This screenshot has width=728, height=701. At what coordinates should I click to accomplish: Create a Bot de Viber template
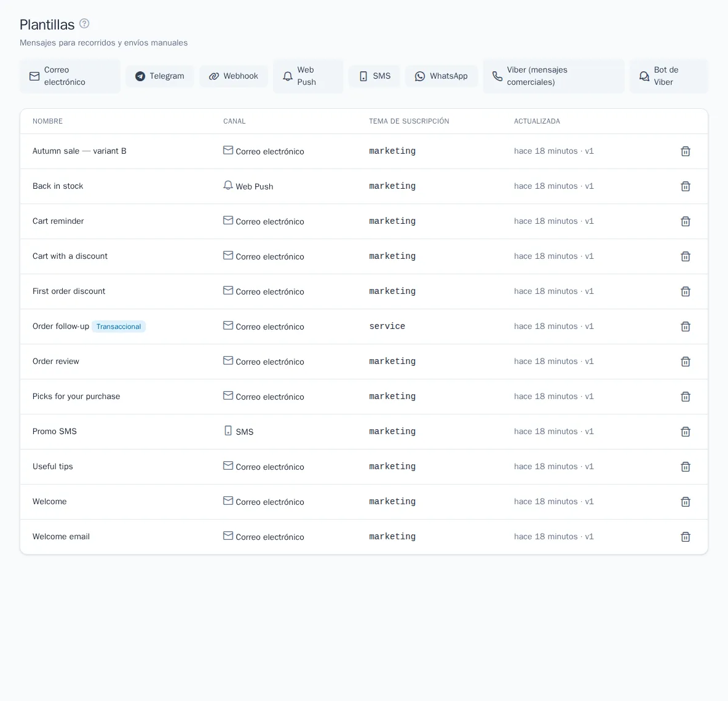tap(669, 76)
